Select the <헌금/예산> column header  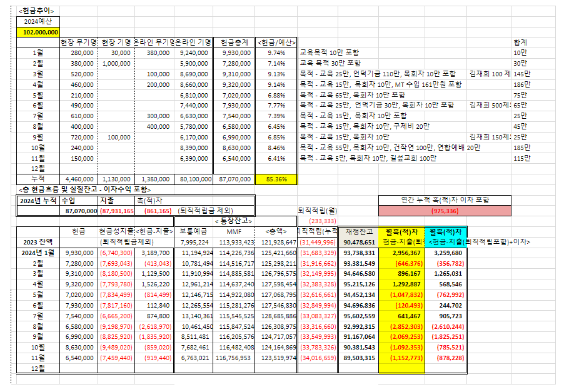(276, 43)
